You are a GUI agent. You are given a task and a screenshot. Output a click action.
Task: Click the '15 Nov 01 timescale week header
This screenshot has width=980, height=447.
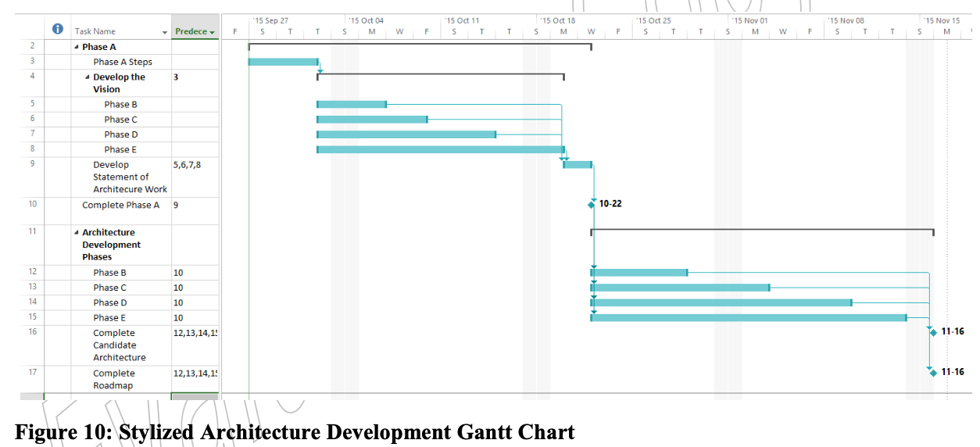[749, 20]
